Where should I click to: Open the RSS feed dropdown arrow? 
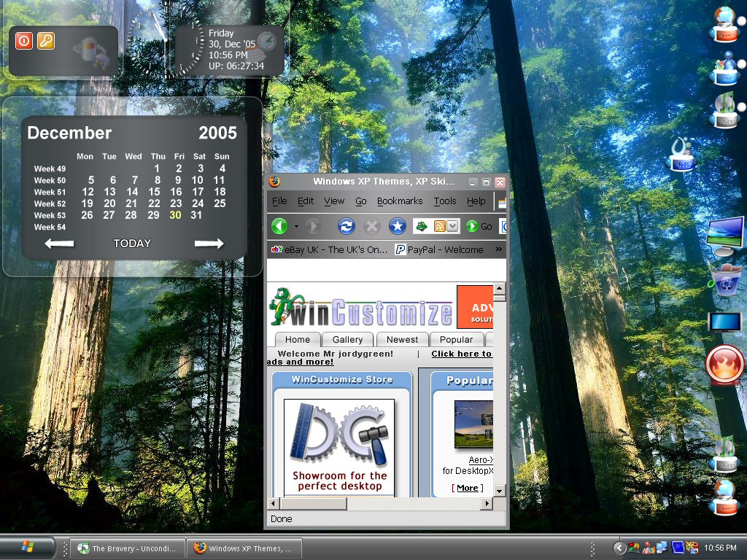click(x=452, y=226)
